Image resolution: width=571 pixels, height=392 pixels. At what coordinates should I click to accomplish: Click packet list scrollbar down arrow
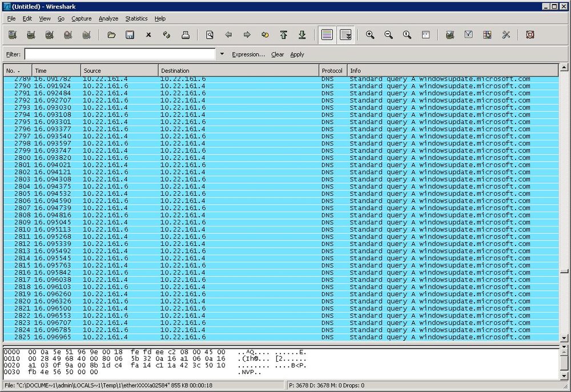(x=564, y=338)
